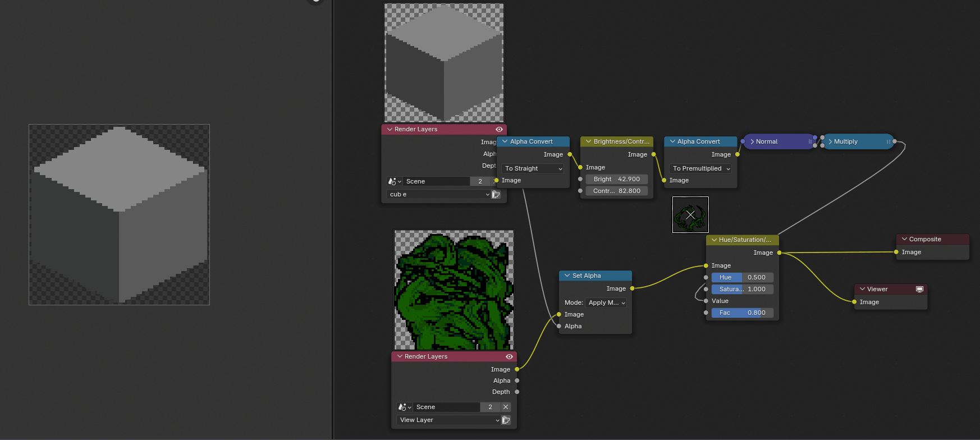Open scene browser icon in top Render Layers
The image size is (980, 440).
tap(393, 181)
